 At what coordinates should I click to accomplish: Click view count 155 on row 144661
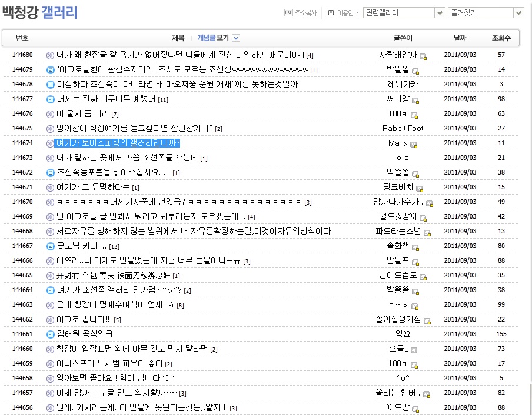501,334
